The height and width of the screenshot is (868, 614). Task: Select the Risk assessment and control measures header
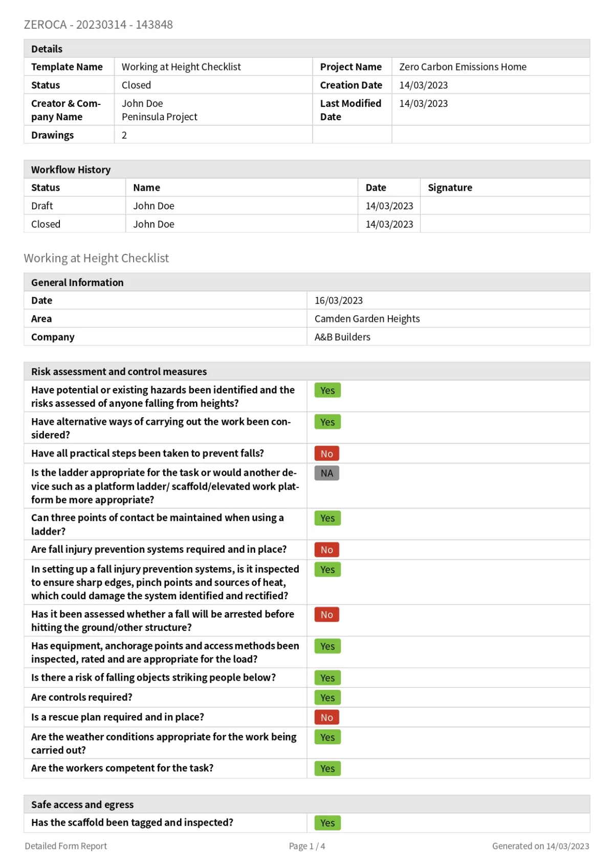point(119,372)
